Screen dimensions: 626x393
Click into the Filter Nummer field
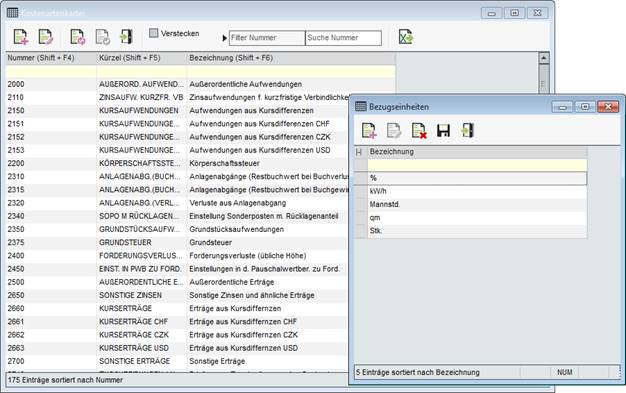pyautogui.click(x=267, y=38)
